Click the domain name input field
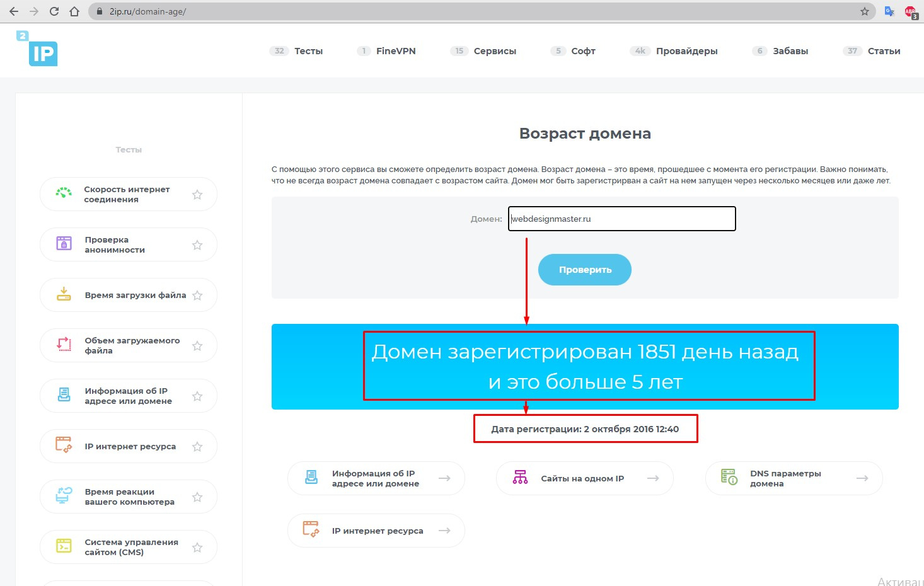Screen dimensions: 924x586 (622, 219)
